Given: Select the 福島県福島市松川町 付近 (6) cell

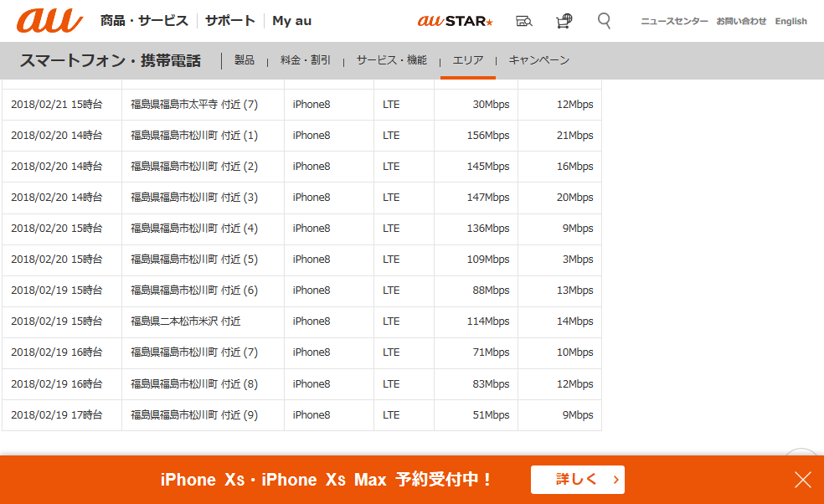Looking at the screenshot, I should tap(203, 291).
